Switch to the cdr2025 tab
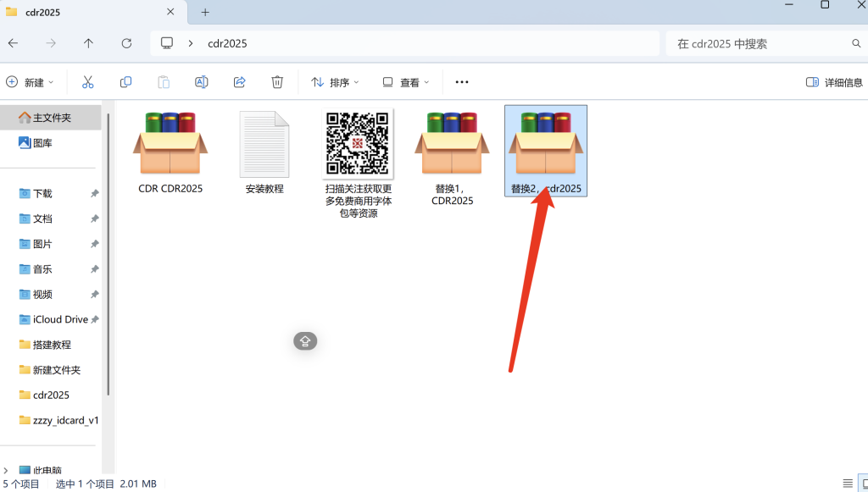 (x=93, y=12)
